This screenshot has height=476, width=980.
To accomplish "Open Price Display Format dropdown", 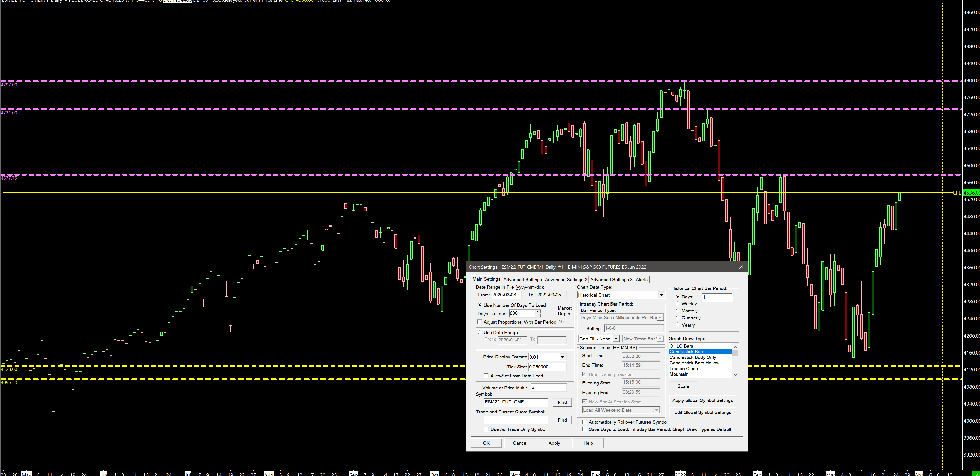I will (x=562, y=357).
